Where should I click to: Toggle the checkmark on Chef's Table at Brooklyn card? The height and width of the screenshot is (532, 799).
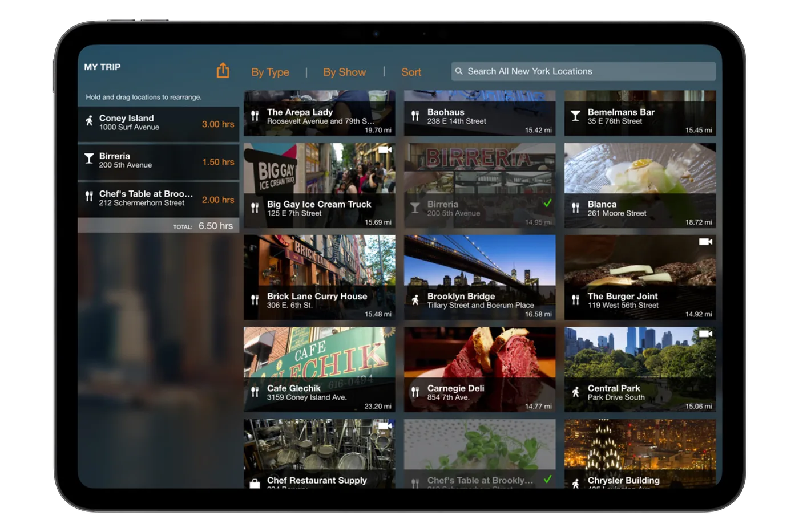547,480
